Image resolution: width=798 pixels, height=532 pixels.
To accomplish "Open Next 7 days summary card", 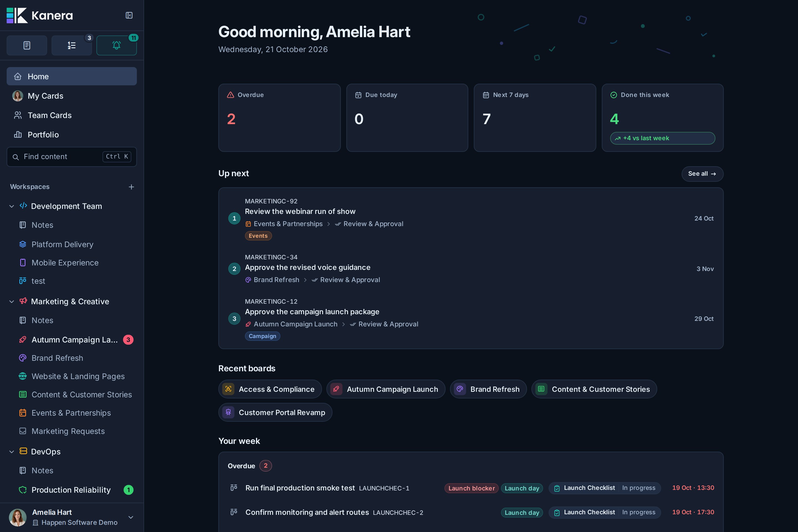I will 535,118.
